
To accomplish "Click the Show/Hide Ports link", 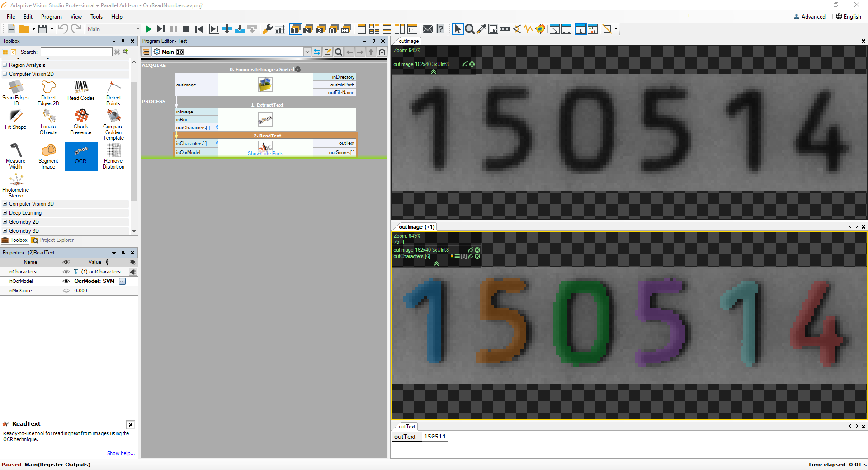I will (x=265, y=154).
